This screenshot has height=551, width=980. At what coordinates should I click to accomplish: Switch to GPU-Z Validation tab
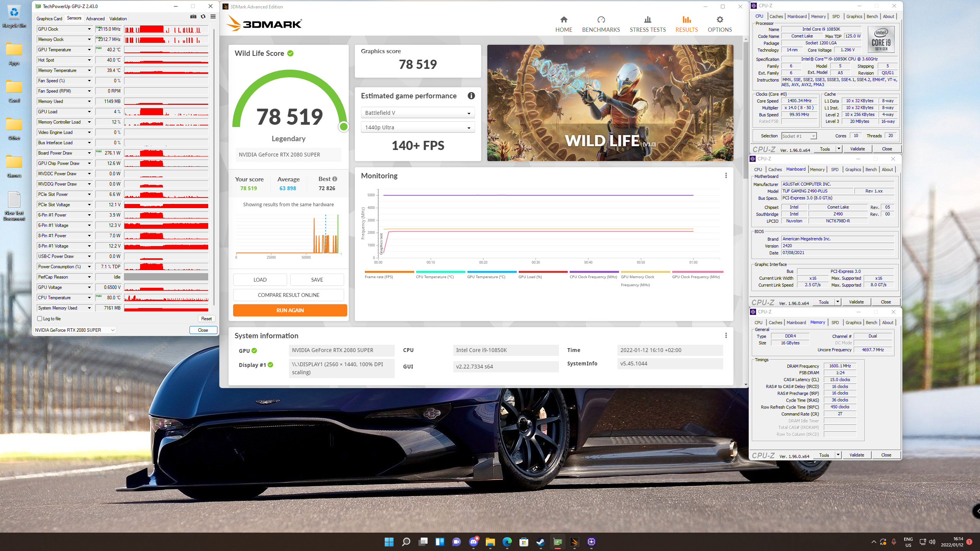click(x=118, y=18)
